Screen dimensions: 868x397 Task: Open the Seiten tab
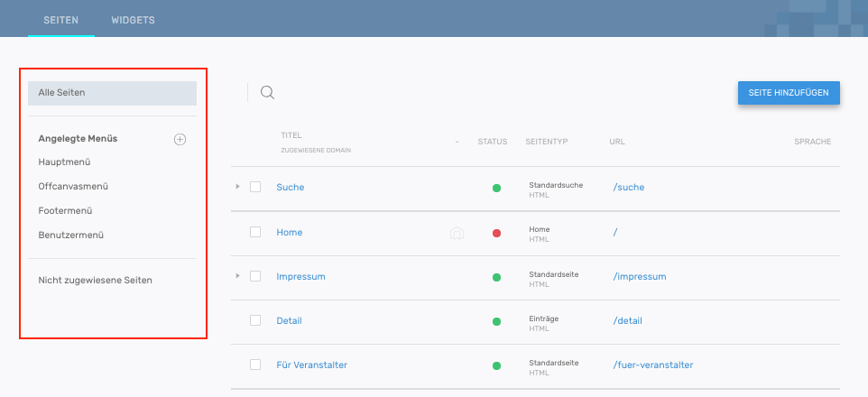click(60, 19)
